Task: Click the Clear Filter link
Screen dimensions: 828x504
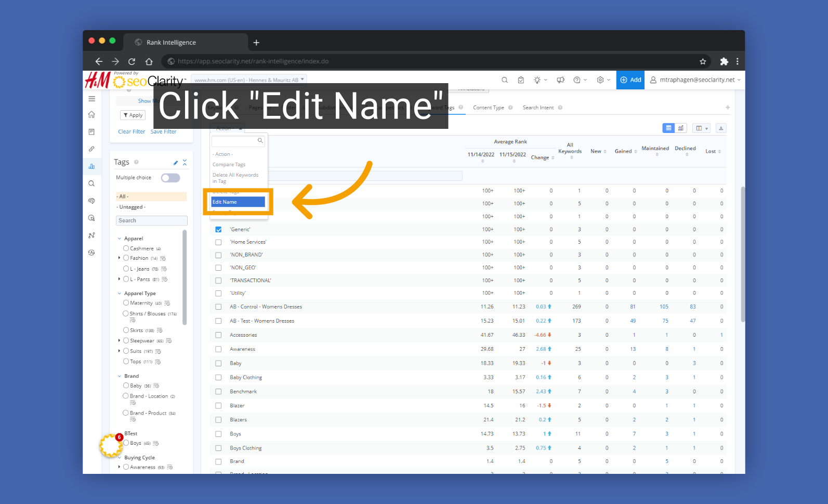Action: [132, 132]
